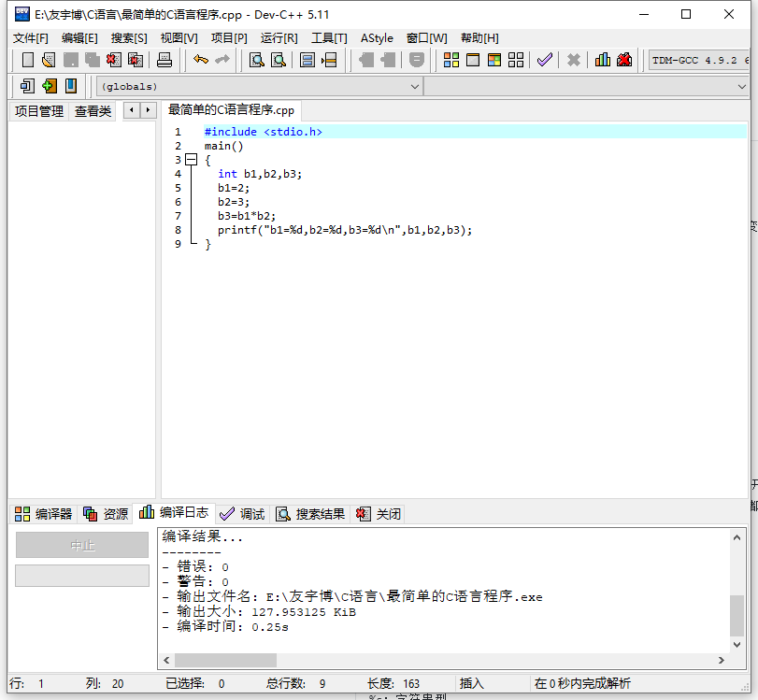Open the 编辑[E] menu
The image size is (758, 700).
tap(79, 38)
